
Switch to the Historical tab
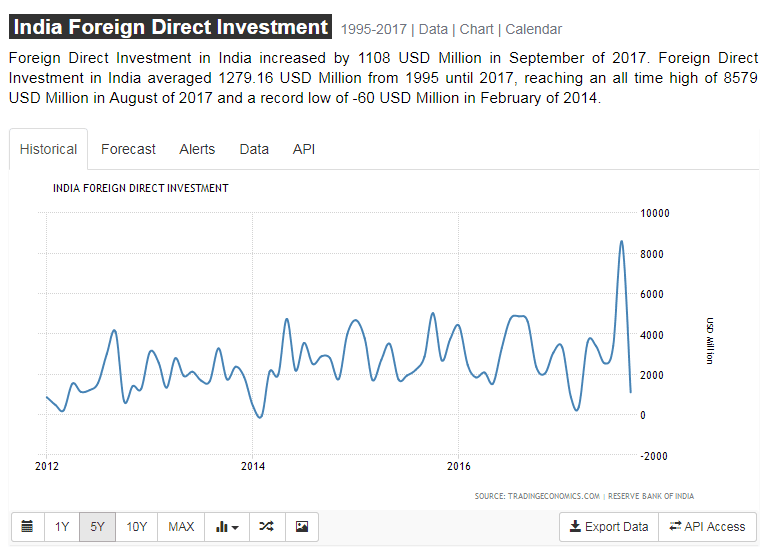[x=48, y=149]
